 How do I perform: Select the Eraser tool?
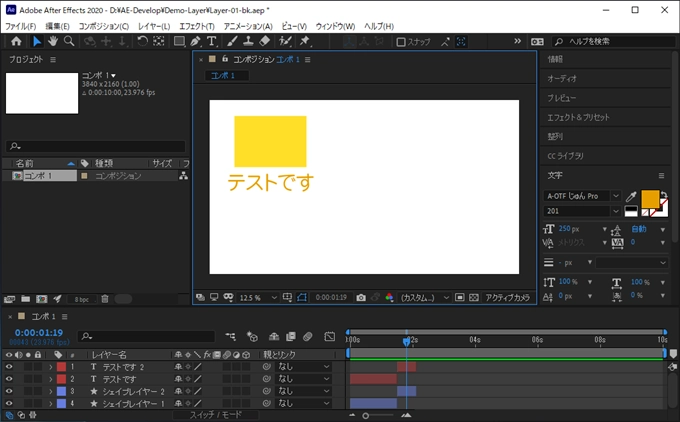click(x=264, y=42)
